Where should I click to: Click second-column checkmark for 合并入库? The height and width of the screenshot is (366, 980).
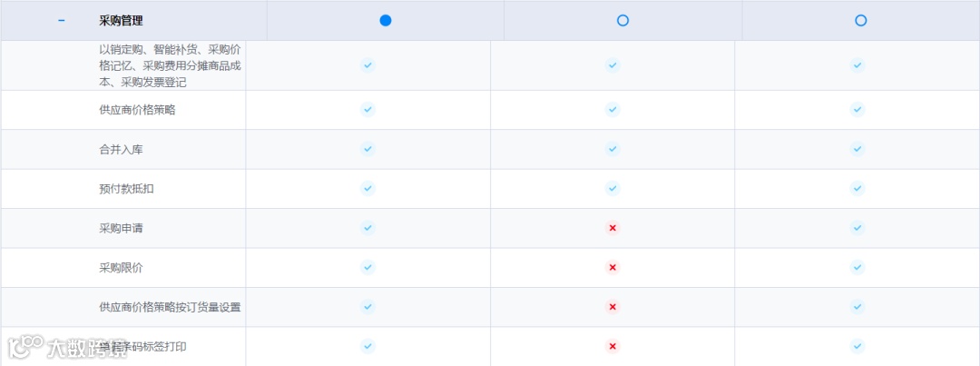coord(612,149)
